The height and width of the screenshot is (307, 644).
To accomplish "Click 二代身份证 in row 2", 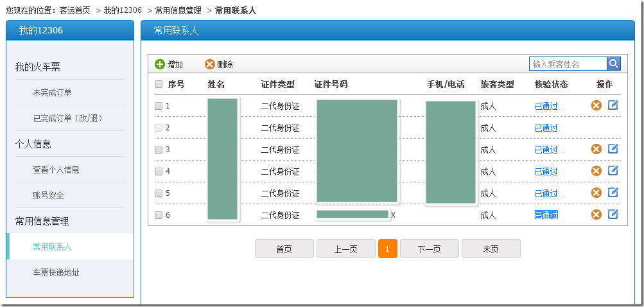I will coord(280,128).
